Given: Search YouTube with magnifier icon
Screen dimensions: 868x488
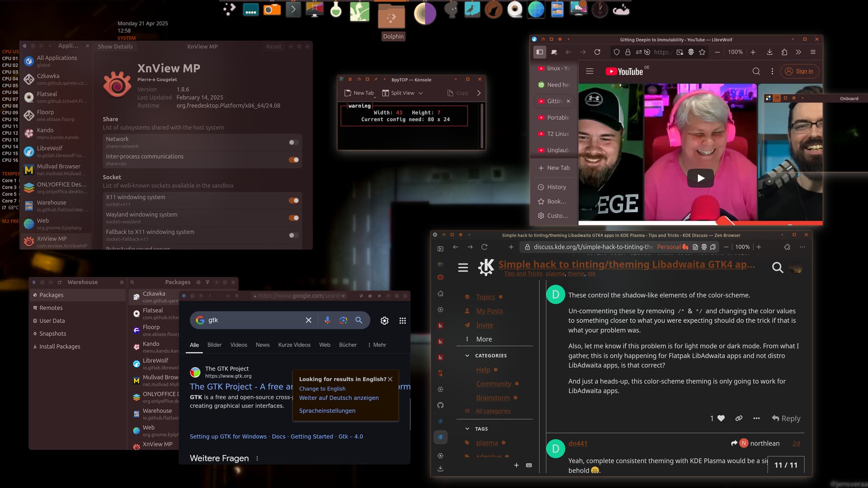Looking at the screenshot, I should [756, 71].
